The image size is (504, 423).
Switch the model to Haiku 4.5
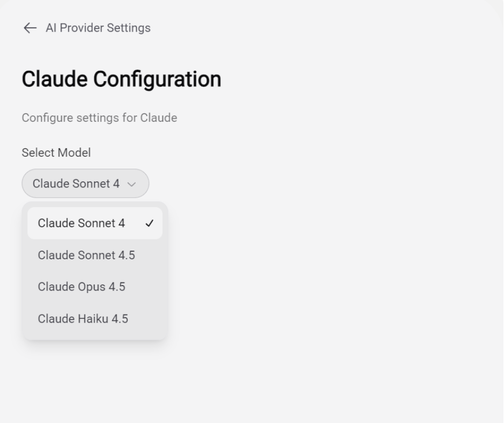pos(83,319)
